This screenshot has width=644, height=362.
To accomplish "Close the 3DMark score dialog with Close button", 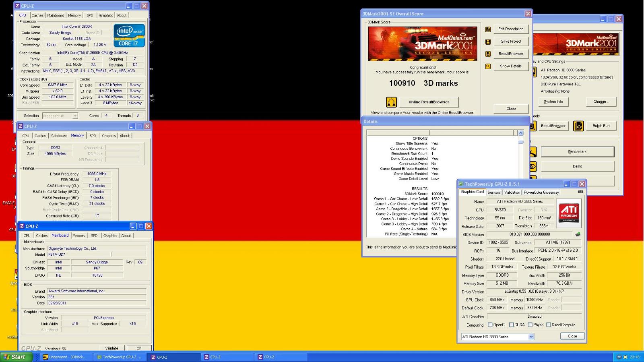I will point(511,109).
